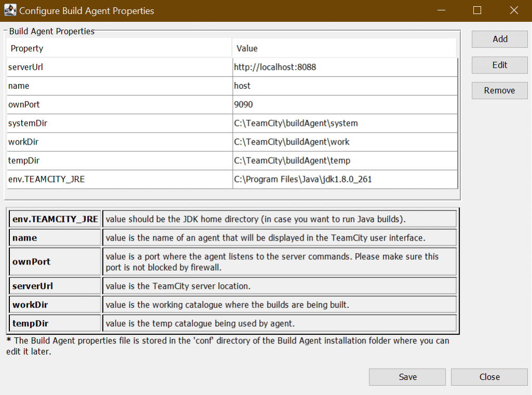Select the C:\TeamCity\buildAgent\work value cell
The image size is (532, 395).
click(345, 142)
